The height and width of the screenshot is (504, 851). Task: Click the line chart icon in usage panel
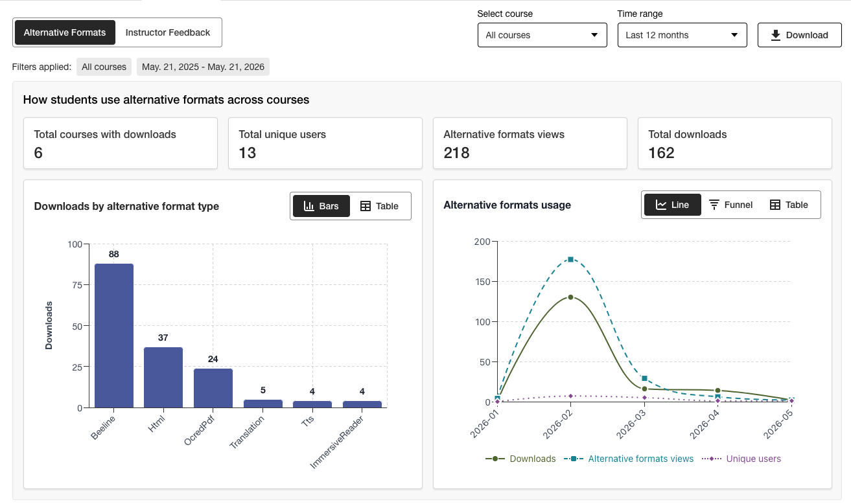(x=661, y=205)
